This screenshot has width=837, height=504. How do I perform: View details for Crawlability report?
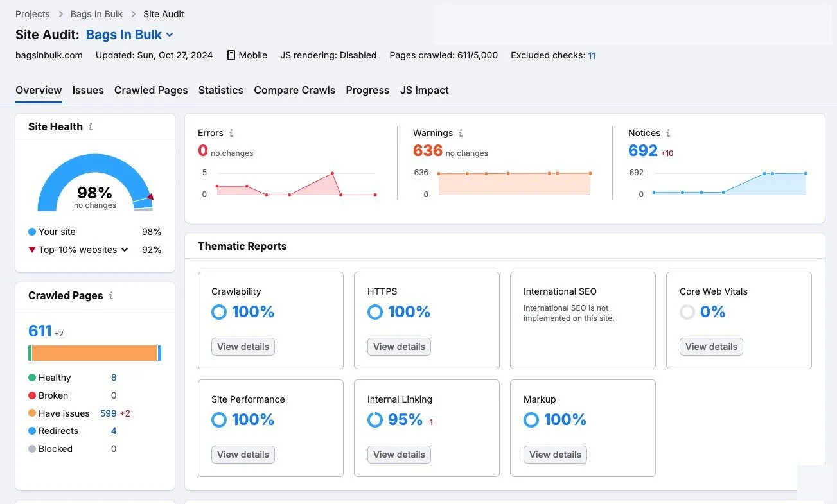point(243,347)
